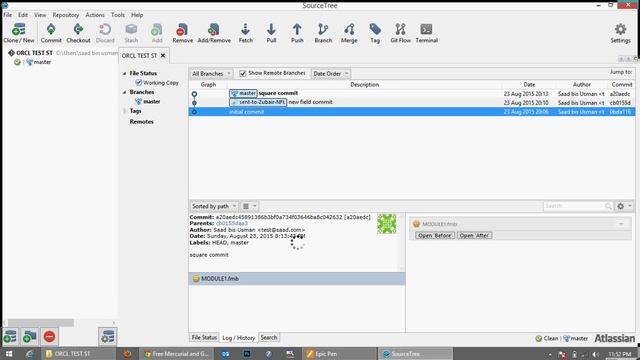The width and height of the screenshot is (640, 360).
Task: Click the Add toolbar icon
Action: [x=157, y=33]
